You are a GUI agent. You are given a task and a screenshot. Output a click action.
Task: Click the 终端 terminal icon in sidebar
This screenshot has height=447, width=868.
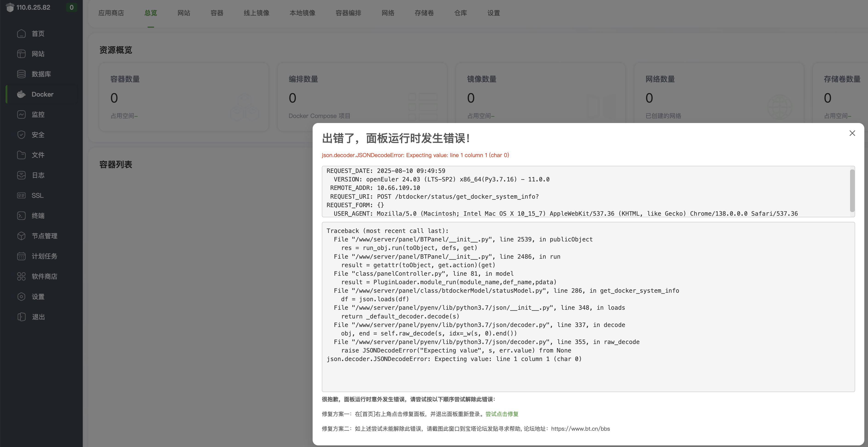coord(21,216)
